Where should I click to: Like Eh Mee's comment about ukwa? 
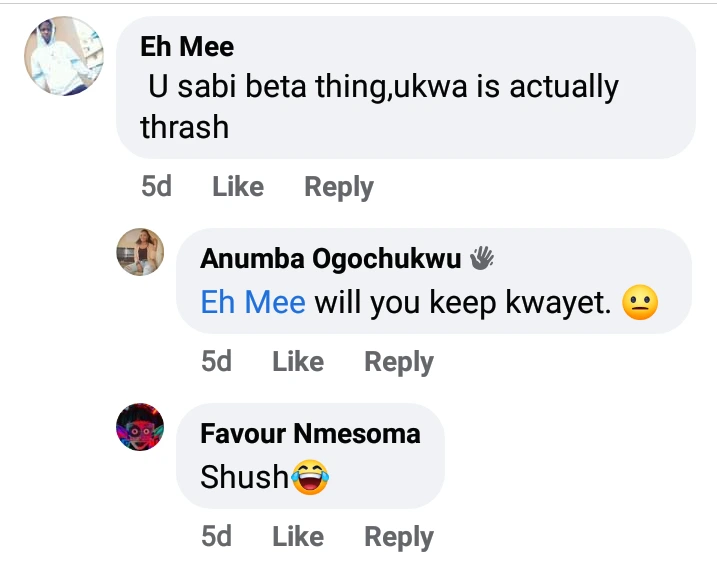click(238, 187)
